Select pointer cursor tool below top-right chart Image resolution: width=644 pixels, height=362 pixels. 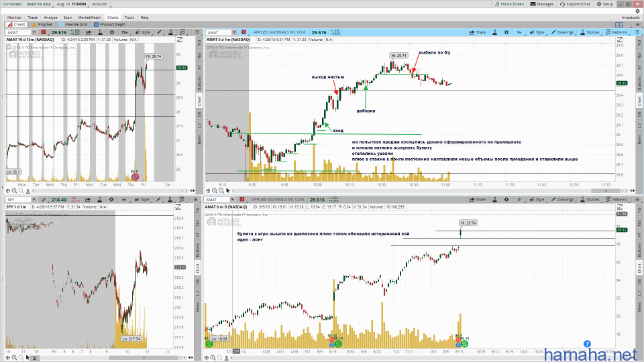pyautogui.click(x=228, y=190)
